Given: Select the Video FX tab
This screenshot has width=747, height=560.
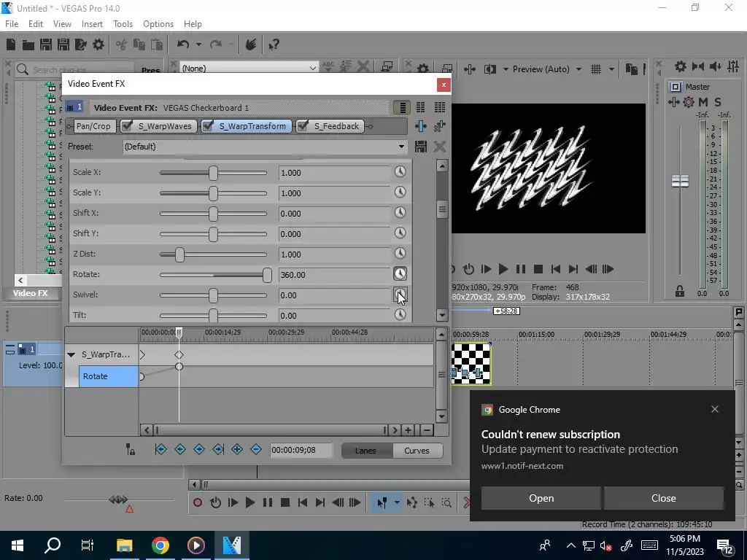Looking at the screenshot, I should [x=31, y=293].
